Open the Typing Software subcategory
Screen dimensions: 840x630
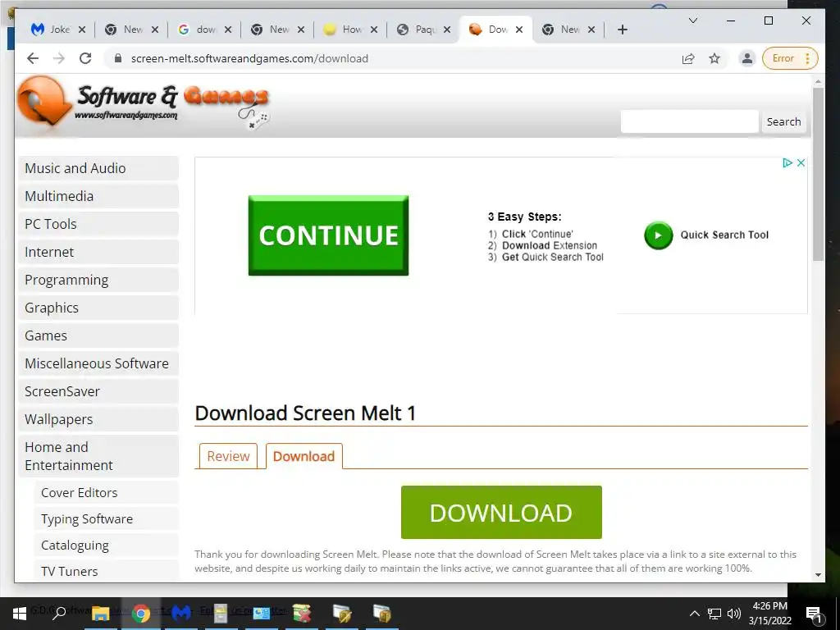(107, 518)
